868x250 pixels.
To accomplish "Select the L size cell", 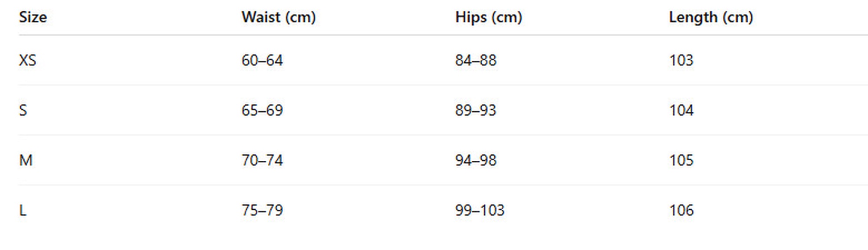I will (23, 211).
